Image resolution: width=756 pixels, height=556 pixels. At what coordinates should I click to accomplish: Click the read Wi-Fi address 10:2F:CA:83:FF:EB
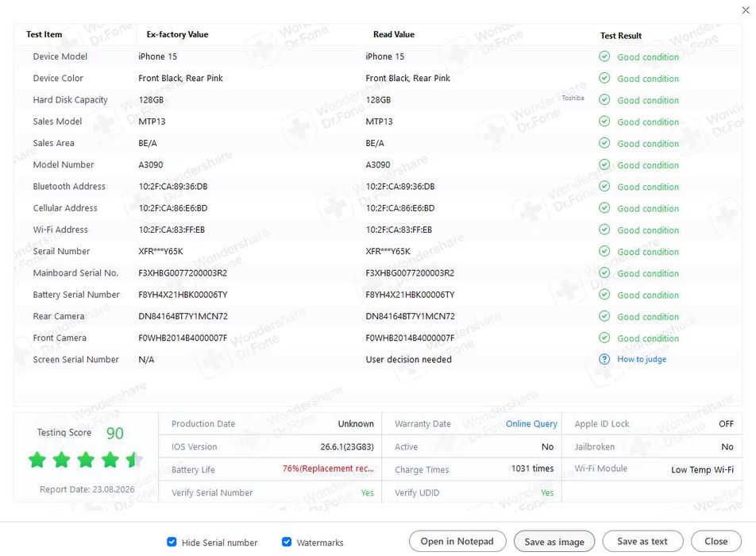(399, 230)
